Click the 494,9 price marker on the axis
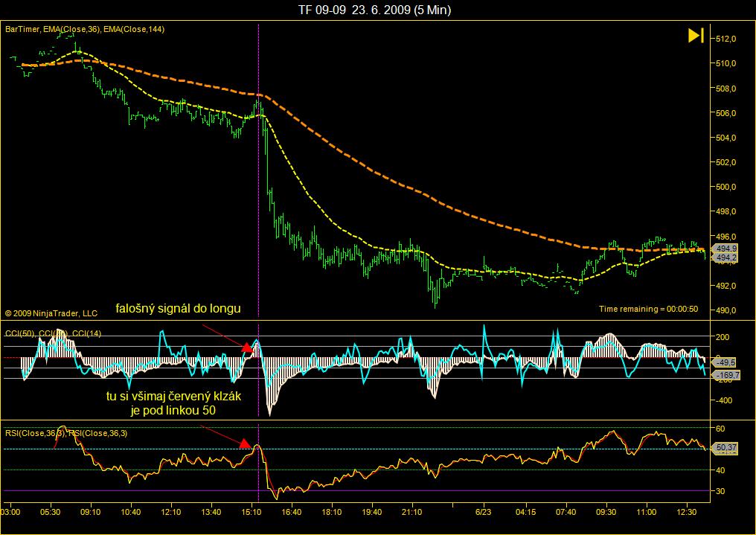The height and width of the screenshot is (535, 756). [726, 249]
